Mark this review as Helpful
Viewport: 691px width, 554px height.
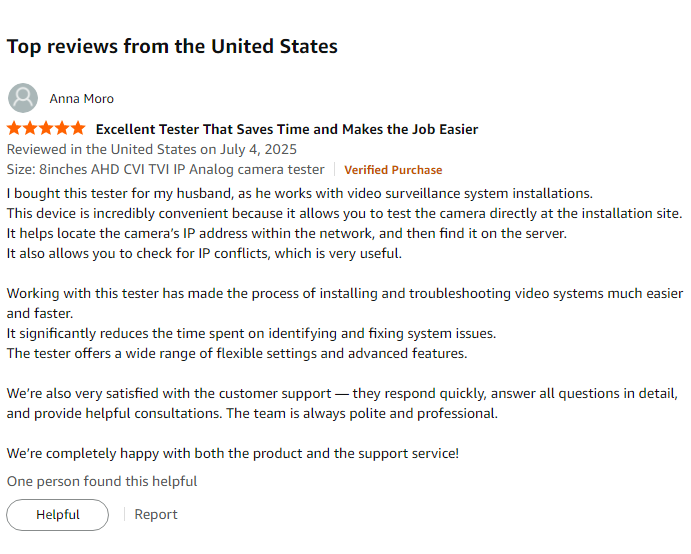coord(57,515)
